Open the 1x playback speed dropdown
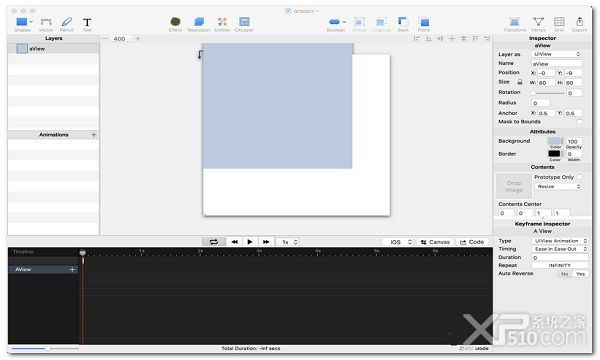The image size is (600, 360). click(x=288, y=242)
